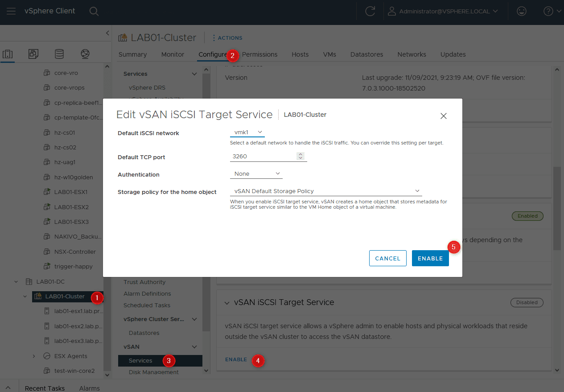Screen dimensions: 564x392
Task: Click the main content pane vertical scrollbar thumb
Action: click(x=557, y=208)
